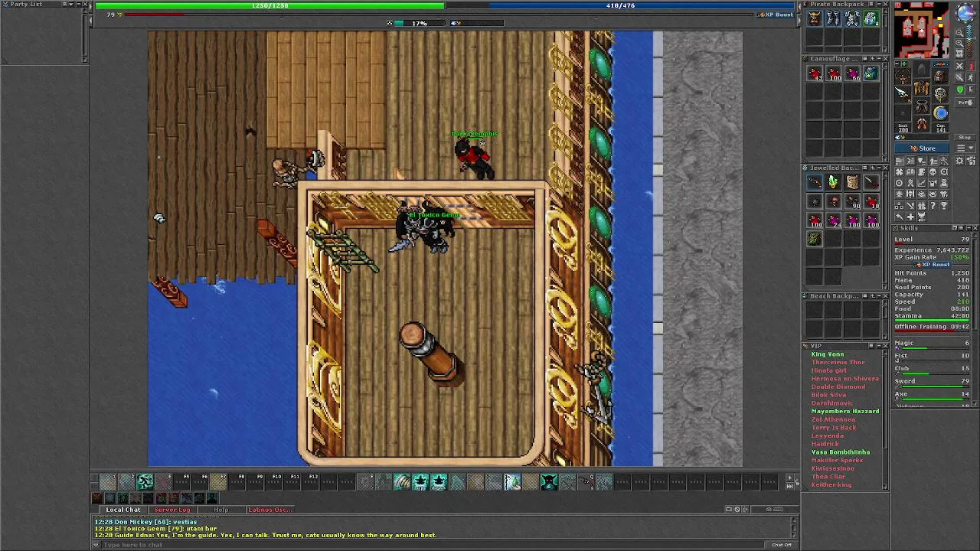Select the green crystal in Jewelled Backpack
Screen dimensions: 980x551
pyautogui.click(x=834, y=182)
